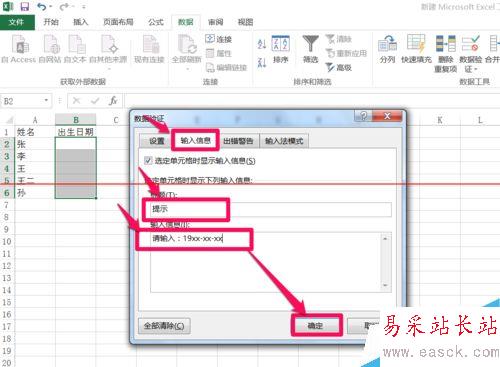The height and width of the screenshot is (367, 500).
Task: Click the Redo arrow icon
Action: 65,6
